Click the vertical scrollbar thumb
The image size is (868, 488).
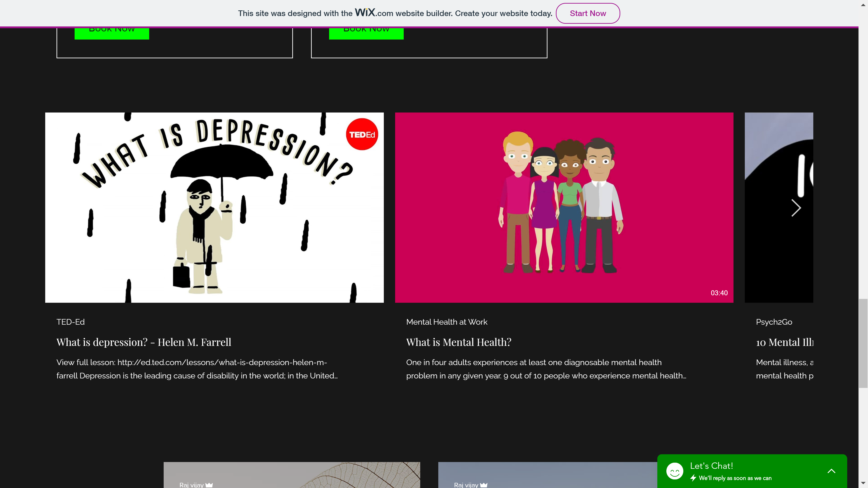(863, 343)
